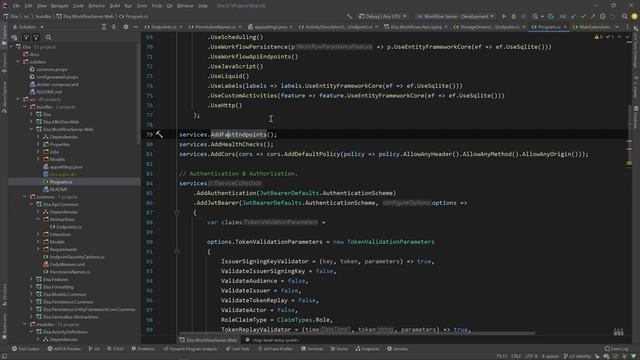The width and height of the screenshot is (640, 360).
Task: Click the first icon in Solution explorer toolbar row
Action: pos(14,37)
